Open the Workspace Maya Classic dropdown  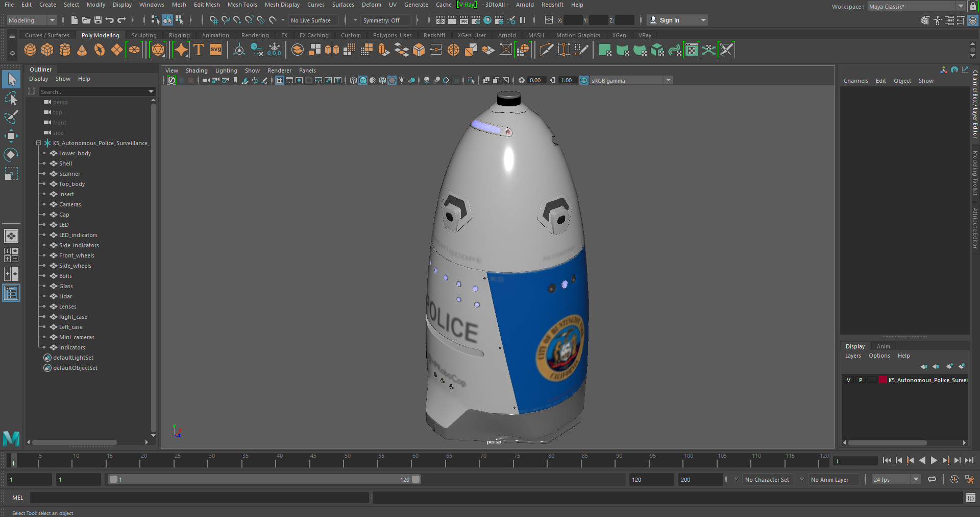916,7
